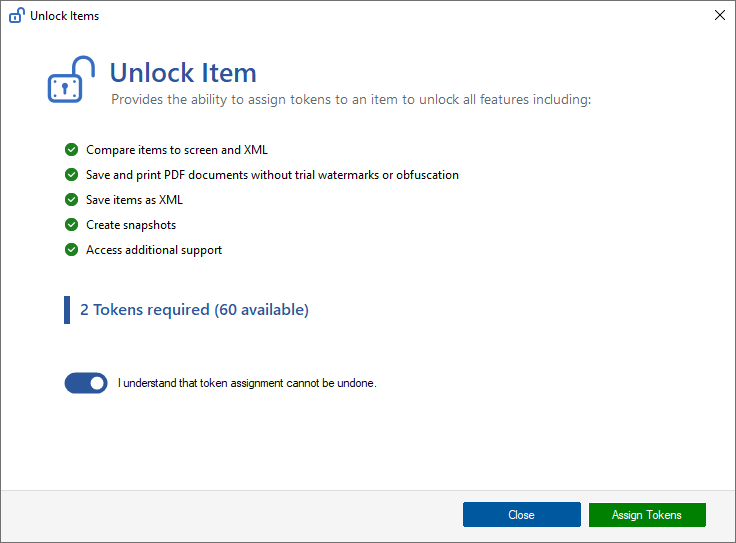Image resolution: width=736 pixels, height=543 pixels.
Task: Click the Unlock Items window title text
Action: (x=64, y=16)
